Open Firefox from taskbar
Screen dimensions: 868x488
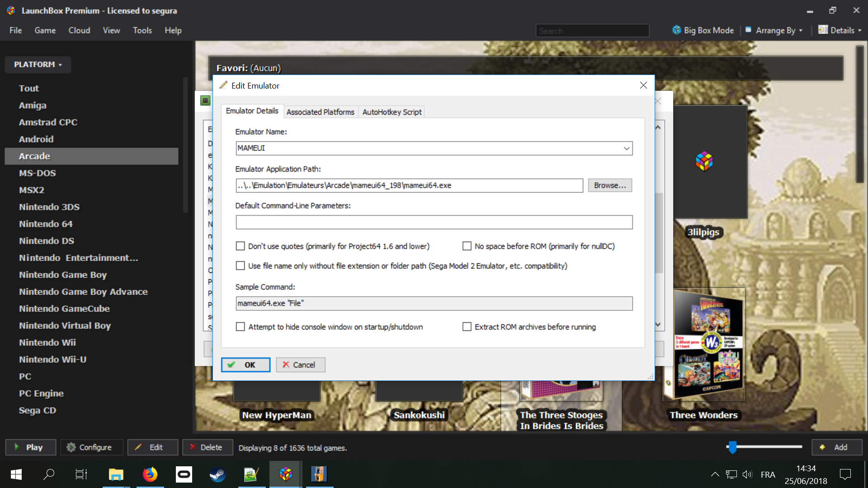pos(150,474)
